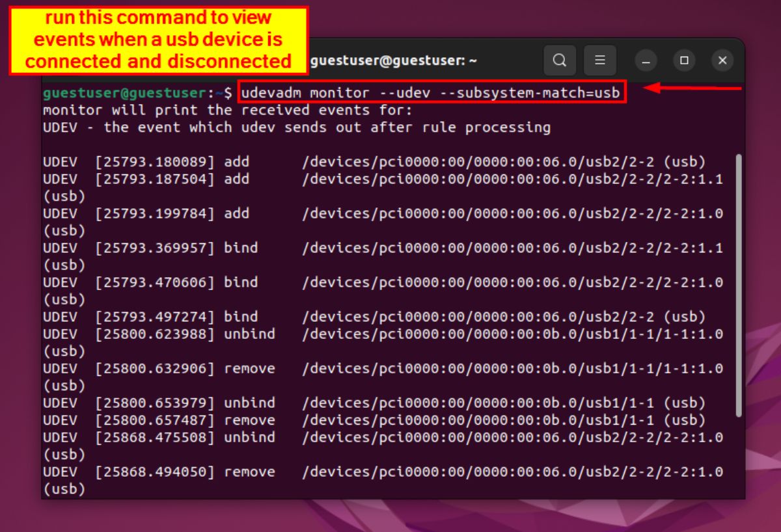Close the terminal window

[722, 60]
